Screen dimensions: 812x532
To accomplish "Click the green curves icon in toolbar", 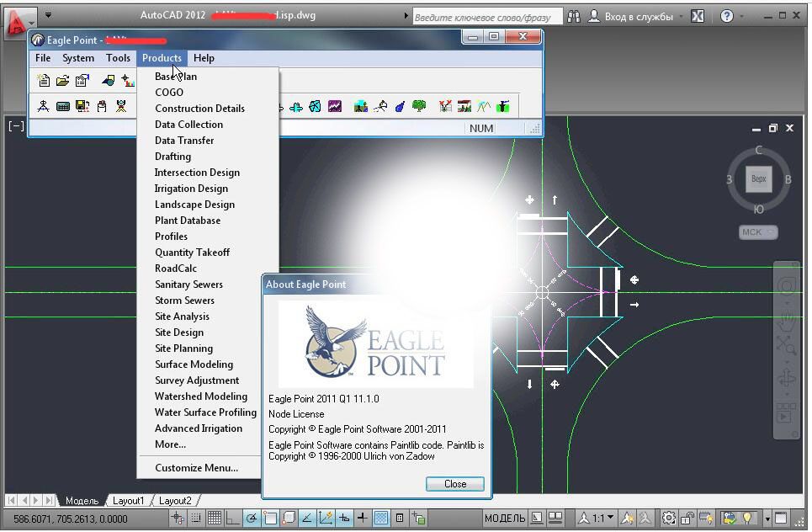I will pos(484,107).
